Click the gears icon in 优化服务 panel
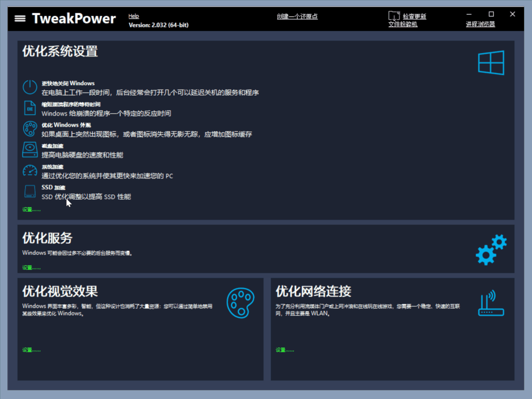Viewport: 532px width, 399px height. click(491, 250)
